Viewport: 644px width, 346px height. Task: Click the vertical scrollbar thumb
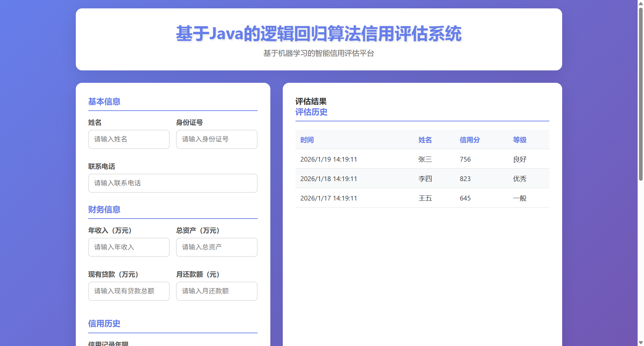click(x=641, y=94)
